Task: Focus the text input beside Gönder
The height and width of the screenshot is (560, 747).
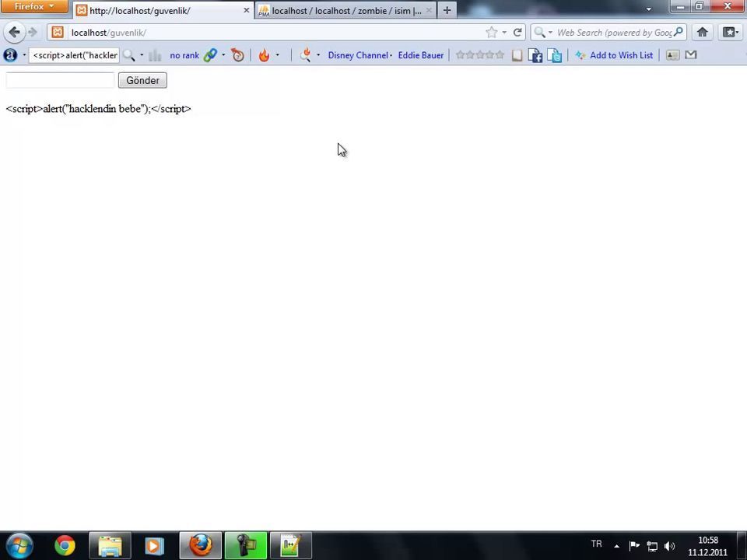Action: click(x=60, y=80)
